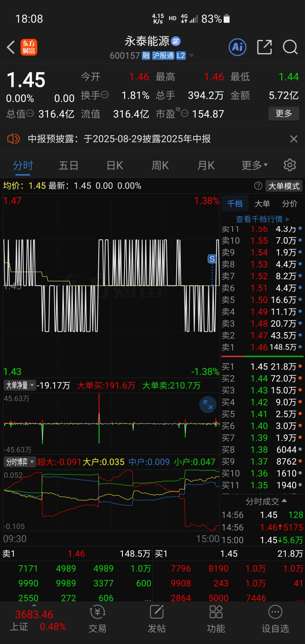Open 查看千档行情 link
The width and height of the screenshot is (305, 644).
[x=263, y=219]
